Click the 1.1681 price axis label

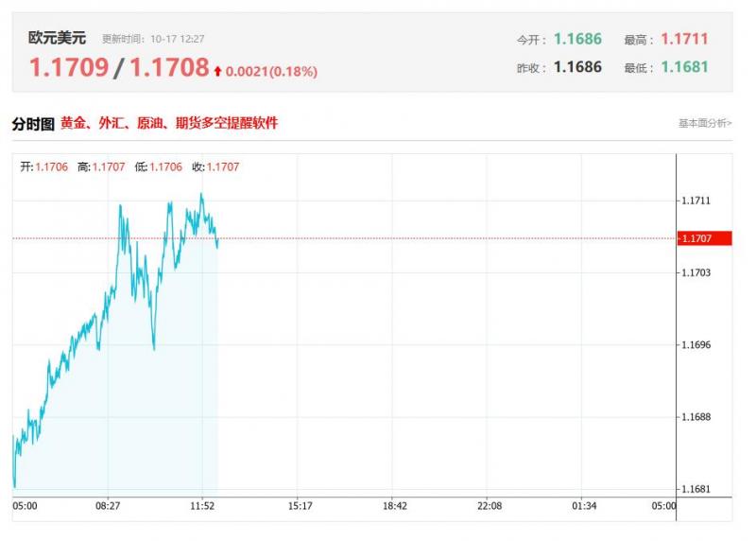pyautogui.click(x=696, y=489)
